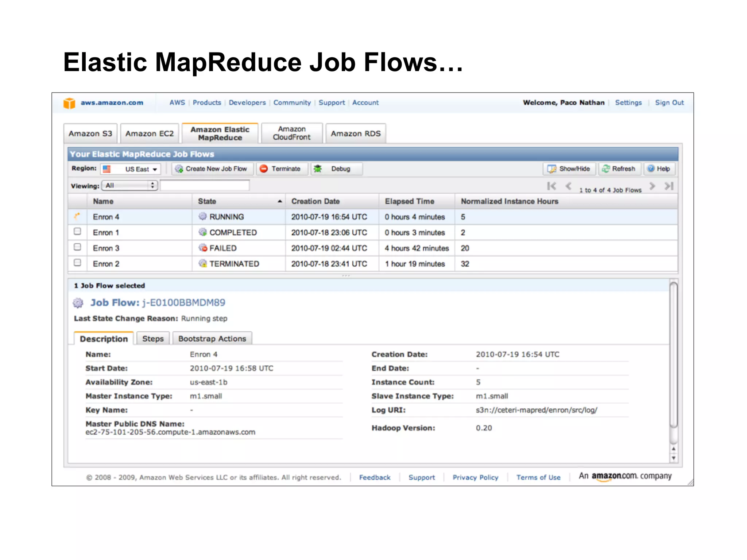Open the Developers link
Image resolution: width=747 pixels, height=560 pixels.
click(x=247, y=102)
